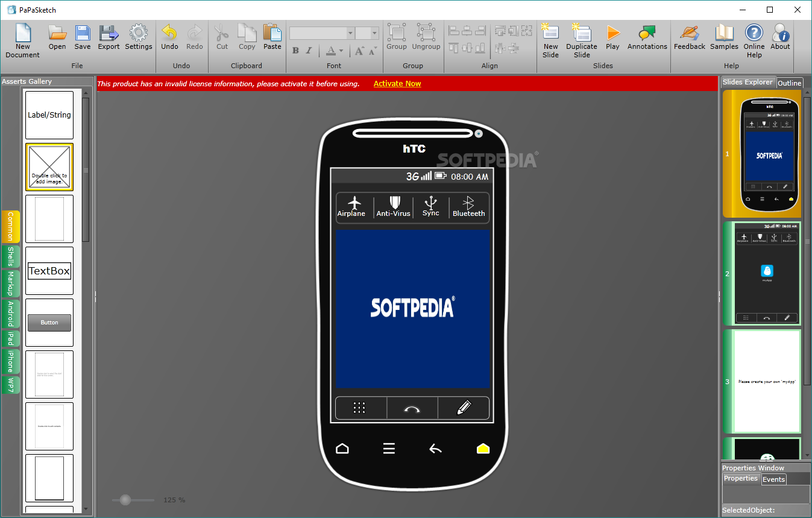
Task: Send Feedback
Action: [690, 37]
